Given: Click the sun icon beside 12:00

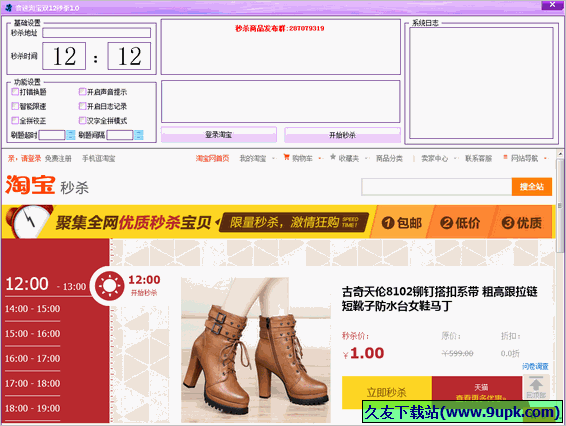Looking at the screenshot, I should 110,286.
